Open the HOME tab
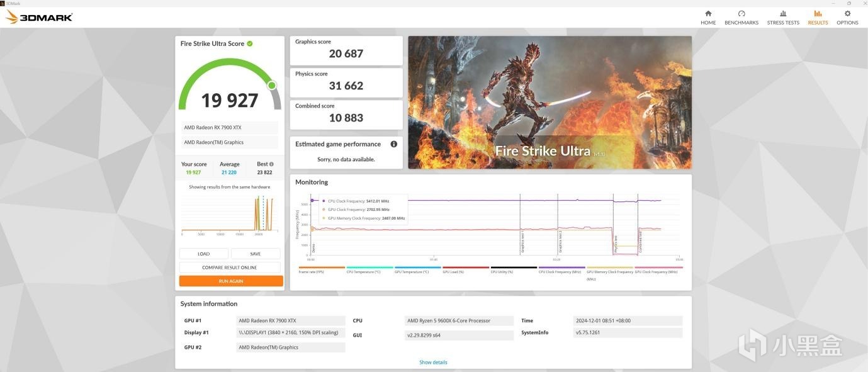 pos(708,18)
